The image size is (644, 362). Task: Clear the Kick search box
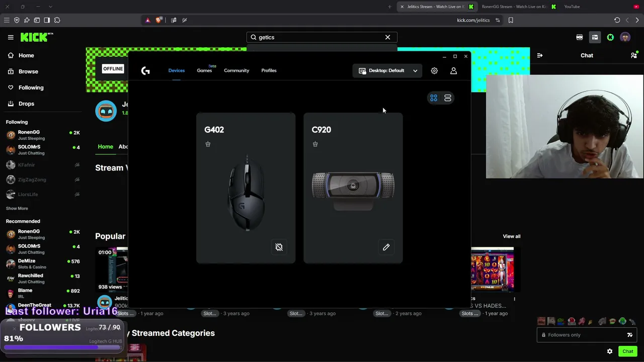click(x=387, y=37)
